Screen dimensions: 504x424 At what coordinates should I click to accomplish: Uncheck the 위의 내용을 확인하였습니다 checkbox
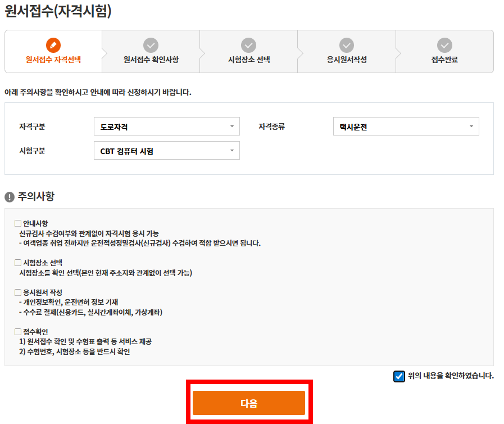[x=399, y=376]
